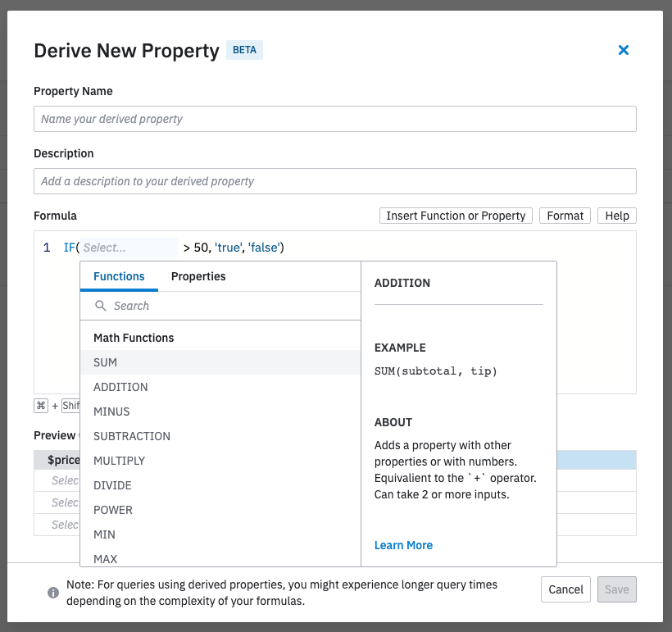This screenshot has height=632, width=672.
Task: Open the Learn More link
Action: (x=403, y=545)
